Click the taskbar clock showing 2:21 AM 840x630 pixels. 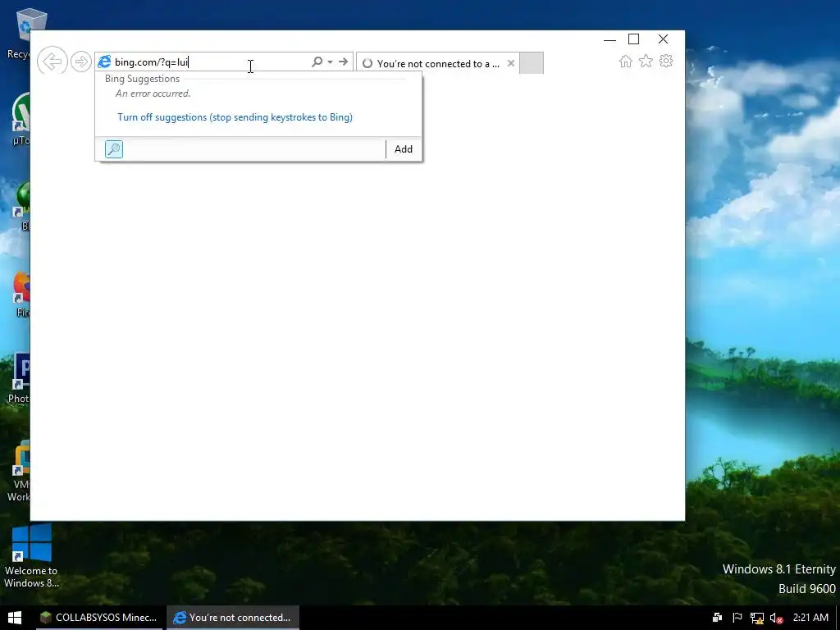coord(810,618)
